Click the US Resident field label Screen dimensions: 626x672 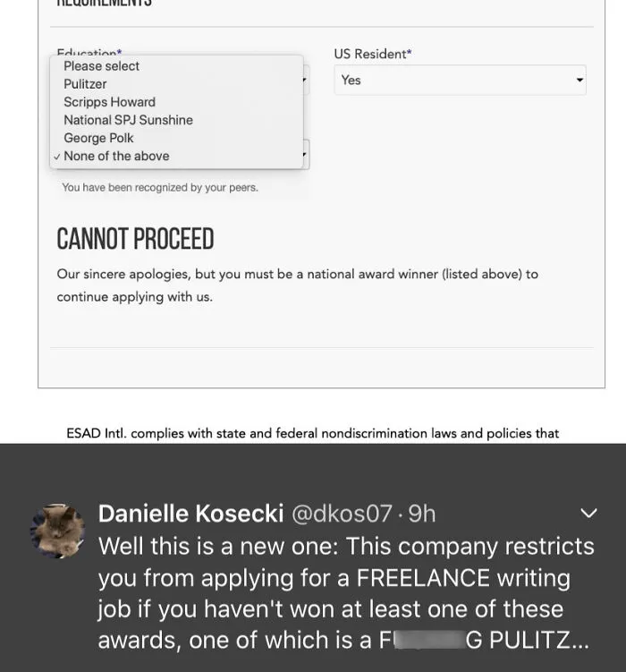click(373, 54)
